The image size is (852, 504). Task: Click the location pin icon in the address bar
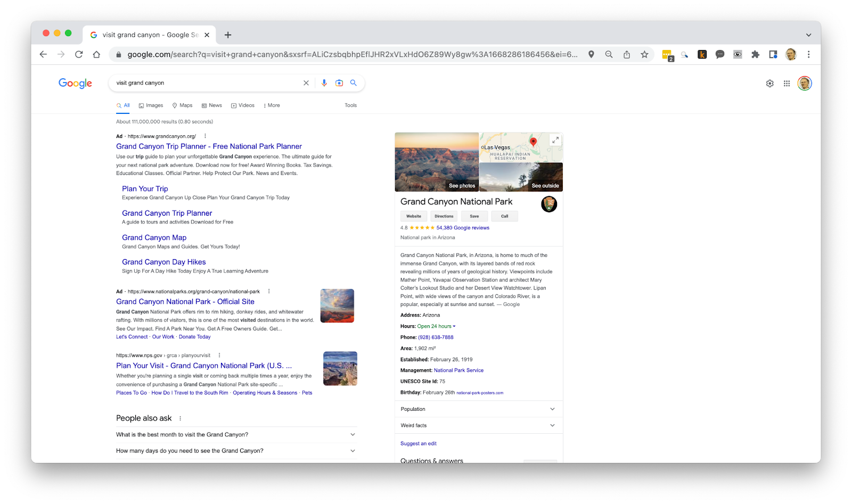click(x=591, y=54)
